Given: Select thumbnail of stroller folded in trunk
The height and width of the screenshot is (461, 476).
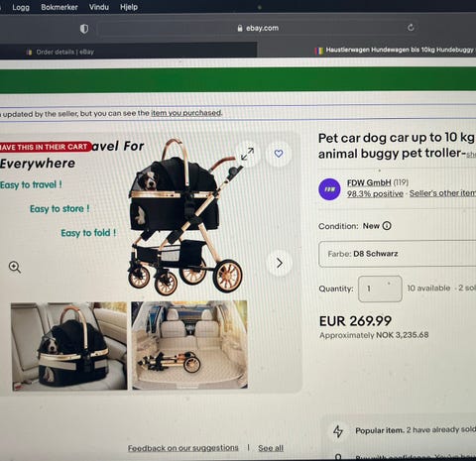Looking at the screenshot, I should tap(189, 345).
